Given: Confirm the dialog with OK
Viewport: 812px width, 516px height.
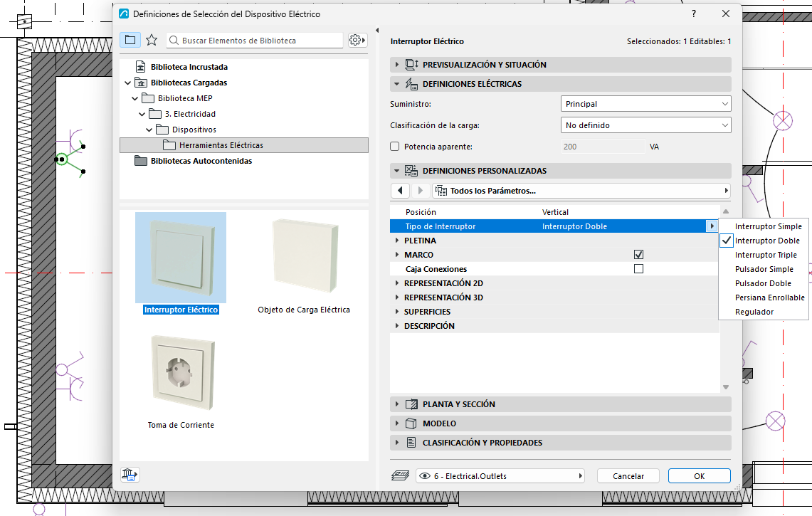Looking at the screenshot, I should pyautogui.click(x=699, y=476).
